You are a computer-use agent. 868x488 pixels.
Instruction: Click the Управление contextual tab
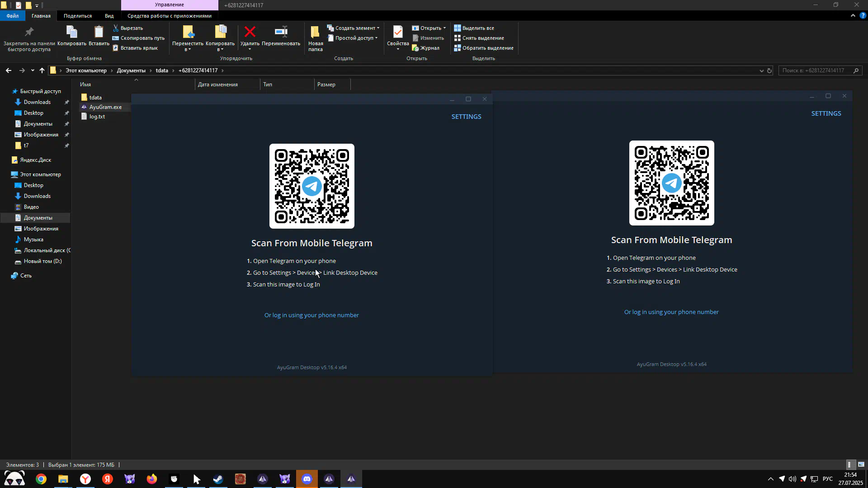coord(170,5)
